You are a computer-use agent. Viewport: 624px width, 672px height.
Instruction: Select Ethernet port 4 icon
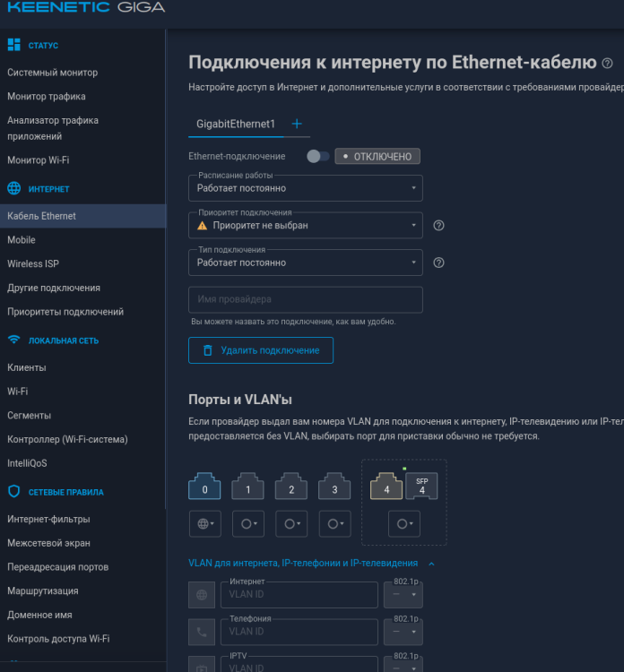coord(386,486)
